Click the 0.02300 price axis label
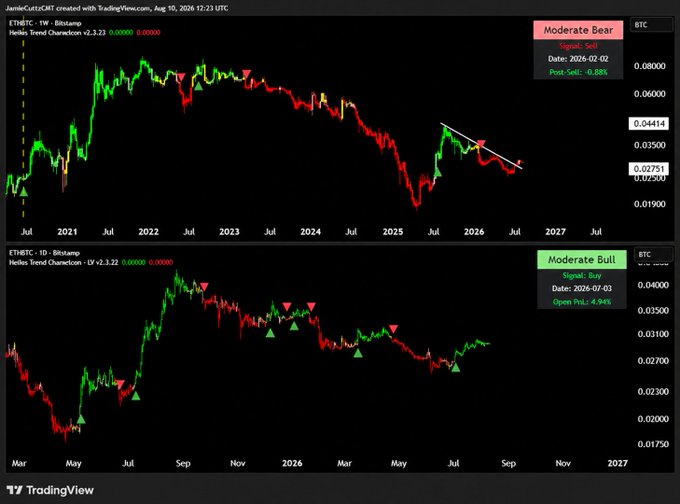 click(x=653, y=392)
